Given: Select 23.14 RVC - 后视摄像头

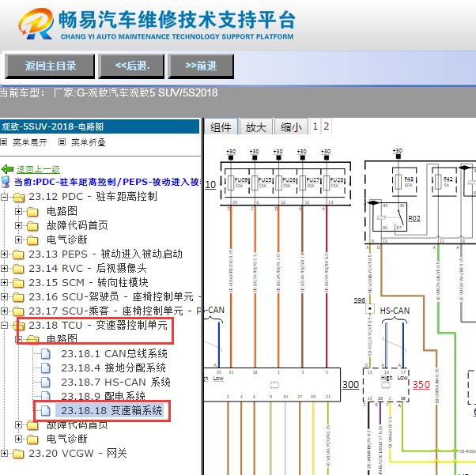Looking at the screenshot, I should click(x=88, y=268).
